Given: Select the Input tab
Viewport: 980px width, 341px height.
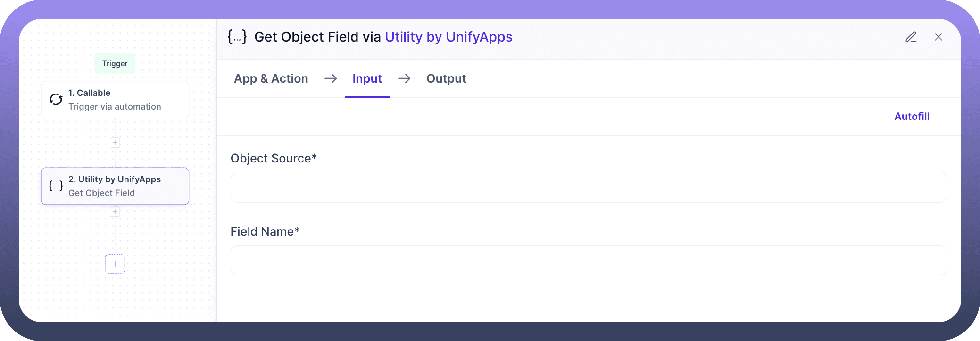Looking at the screenshot, I should pos(367,78).
